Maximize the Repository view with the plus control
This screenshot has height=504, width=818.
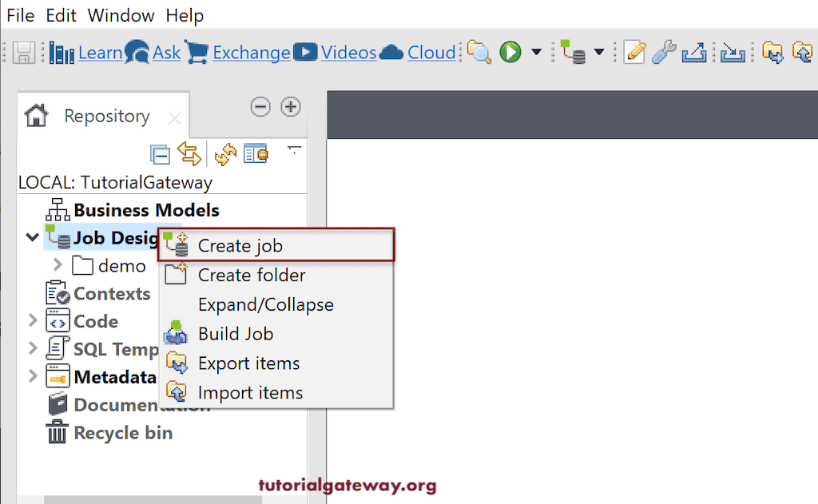pyautogui.click(x=290, y=105)
